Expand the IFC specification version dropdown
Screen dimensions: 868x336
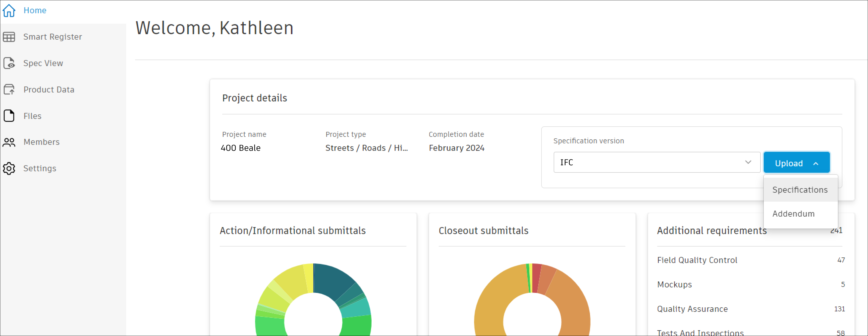click(x=650, y=162)
